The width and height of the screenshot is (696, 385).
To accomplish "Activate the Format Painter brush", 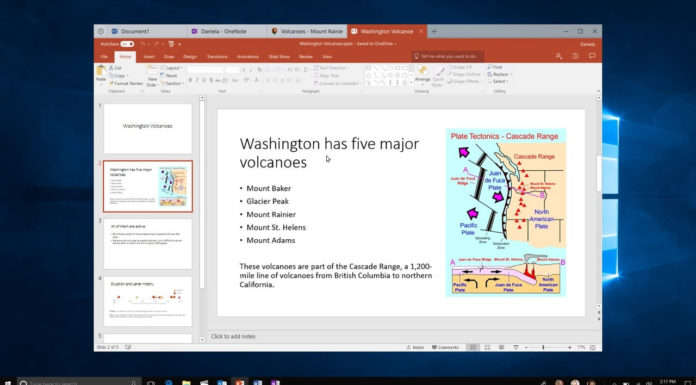I will pos(126,83).
